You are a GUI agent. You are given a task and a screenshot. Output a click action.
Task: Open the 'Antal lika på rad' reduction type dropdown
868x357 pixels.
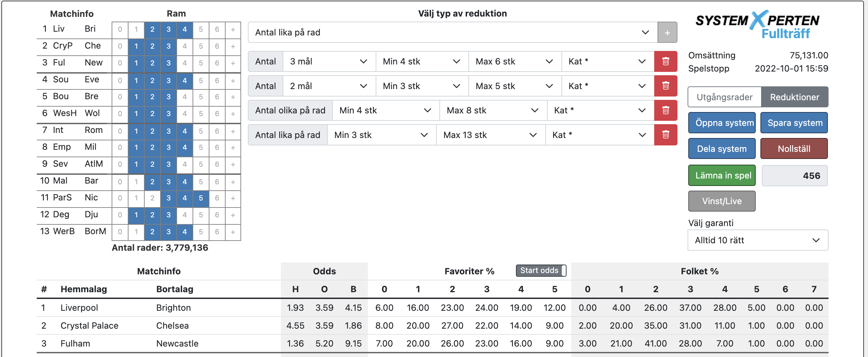click(452, 33)
